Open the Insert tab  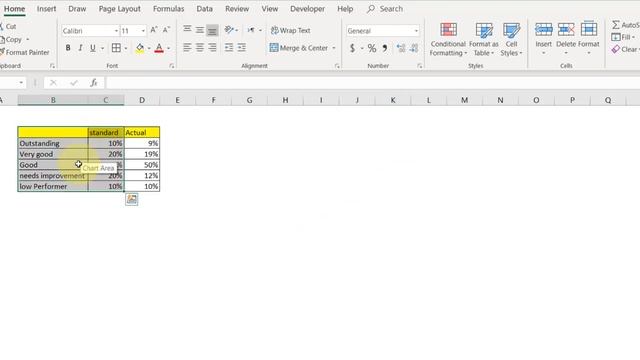point(46,9)
